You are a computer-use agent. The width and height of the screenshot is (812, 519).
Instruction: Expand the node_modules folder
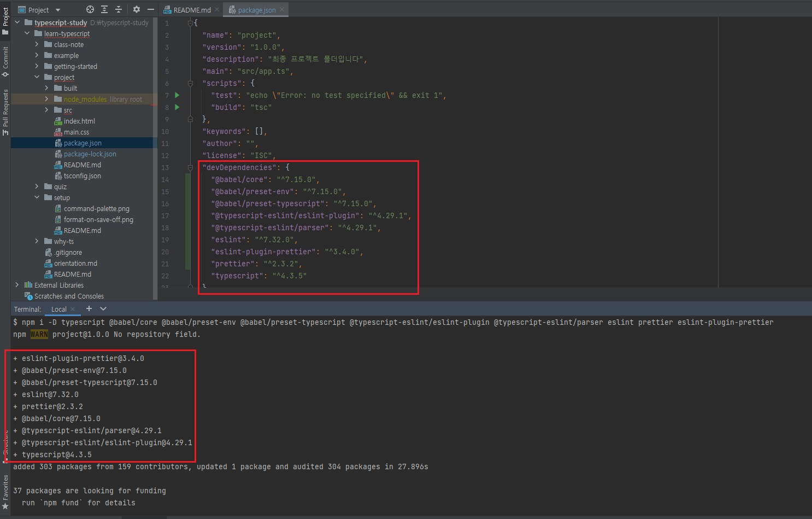coord(46,99)
